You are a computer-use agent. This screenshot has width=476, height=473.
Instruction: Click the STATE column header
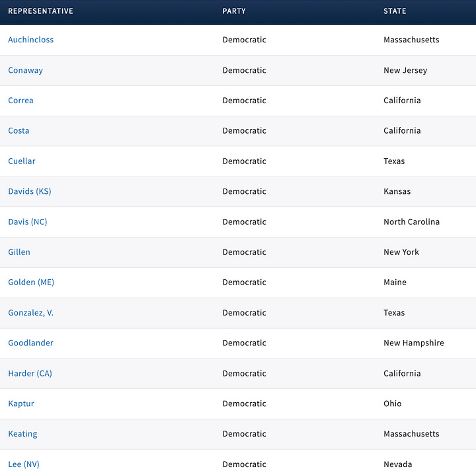tap(395, 11)
